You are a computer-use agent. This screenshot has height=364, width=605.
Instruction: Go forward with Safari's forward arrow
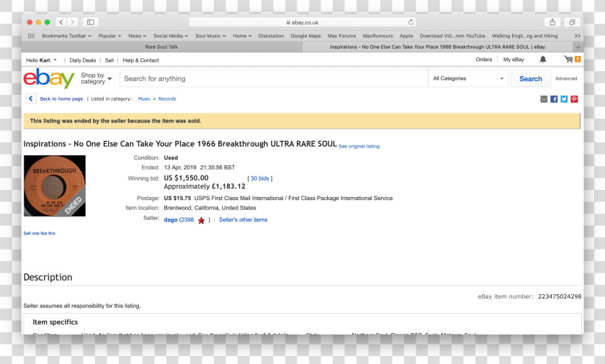72,22
